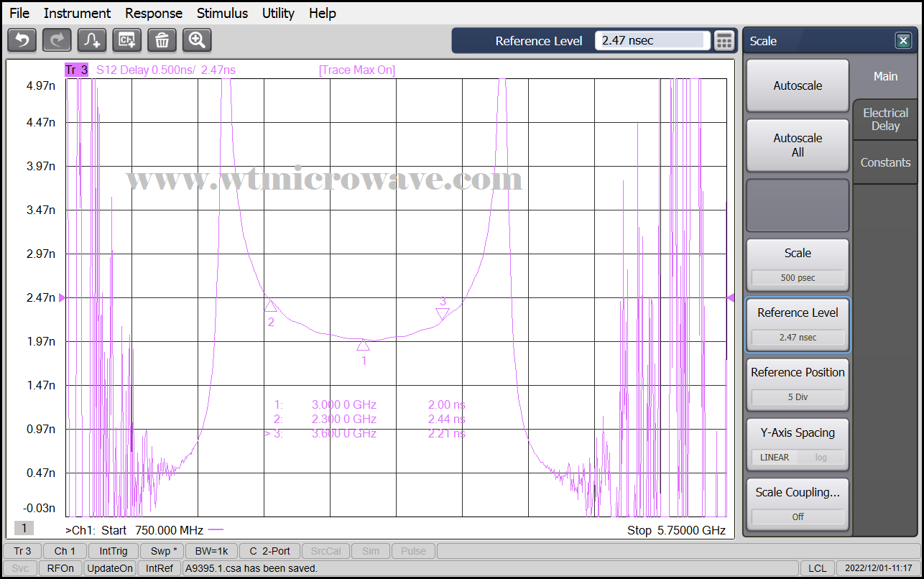
Task: Adjust the Scale value of 500 psec
Action: tap(798, 264)
